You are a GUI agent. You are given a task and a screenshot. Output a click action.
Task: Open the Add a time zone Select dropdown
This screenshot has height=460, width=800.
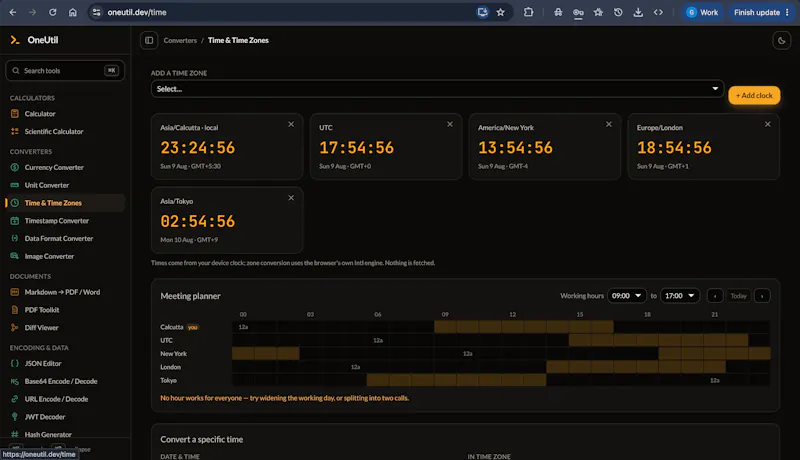pyautogui.click(x=437, y=89)
